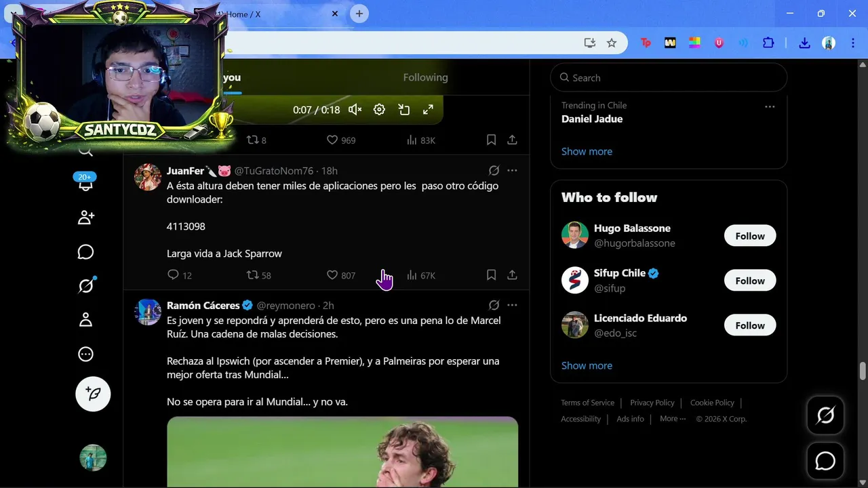Viewport: 868px width, 488px height.
Task: Toggle video picture-in-picture mode icon
Action: pos(404,110)
